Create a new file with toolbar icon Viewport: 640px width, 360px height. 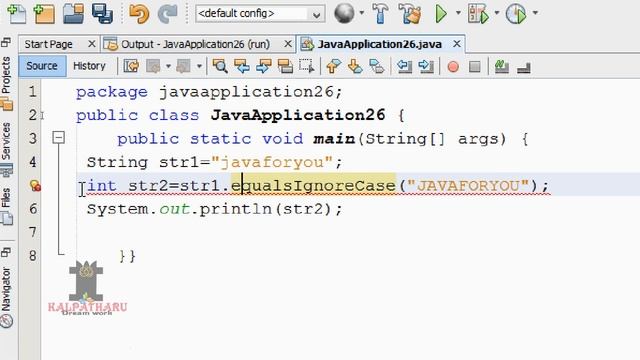[x=17, y=13]
